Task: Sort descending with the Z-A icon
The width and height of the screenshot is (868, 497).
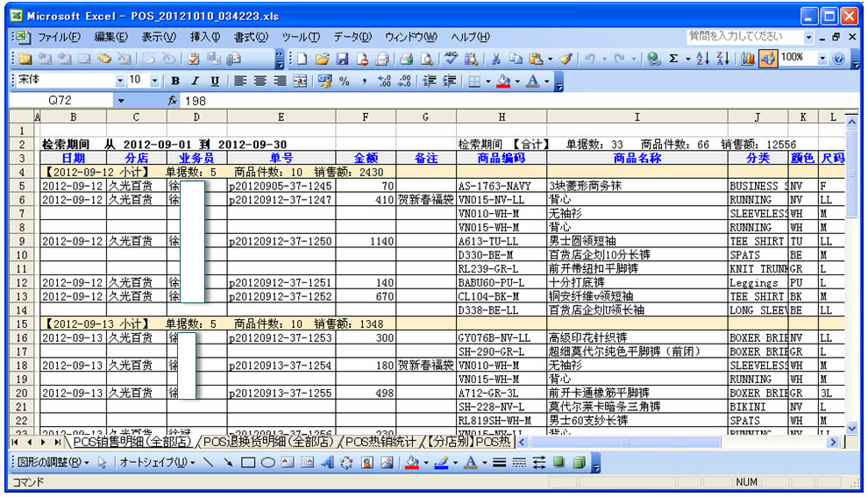Action: coord(723,59)
